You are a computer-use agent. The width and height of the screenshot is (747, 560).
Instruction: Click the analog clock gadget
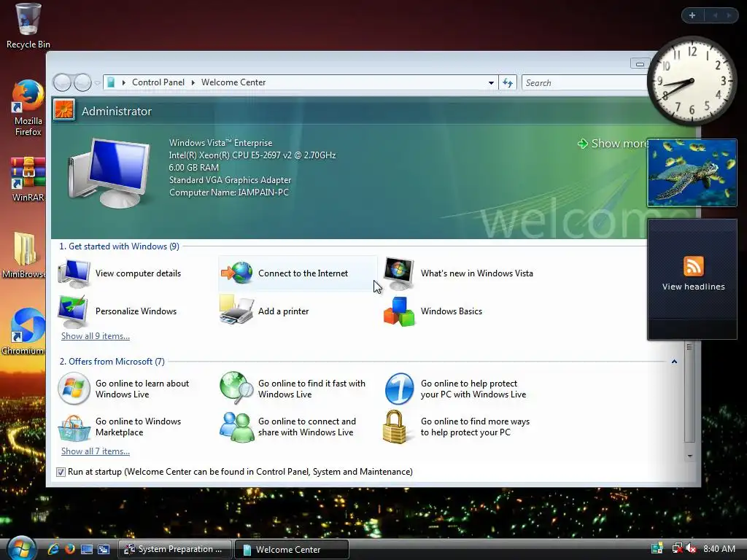(x=692, y=80)
